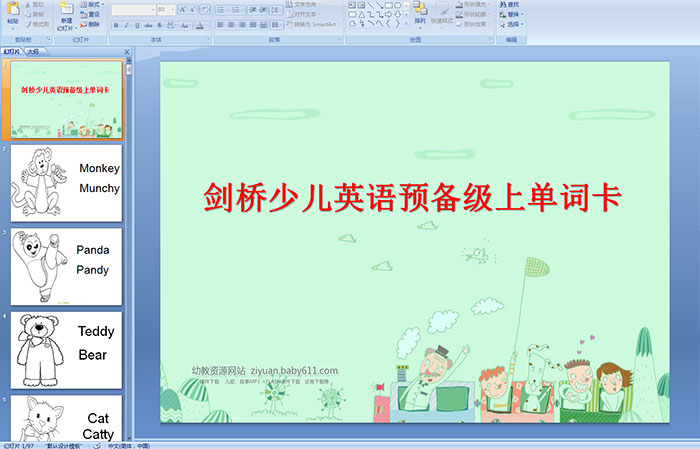Click Replace (替换) button
Viewport: 700px width, 449px height.
coord(511,14)
